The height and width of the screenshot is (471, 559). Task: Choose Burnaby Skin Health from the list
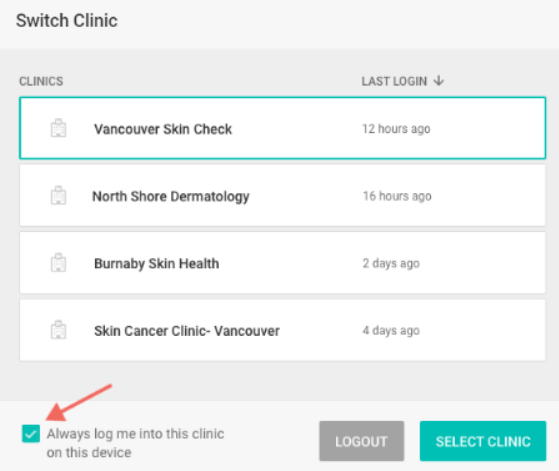point(282,263)
